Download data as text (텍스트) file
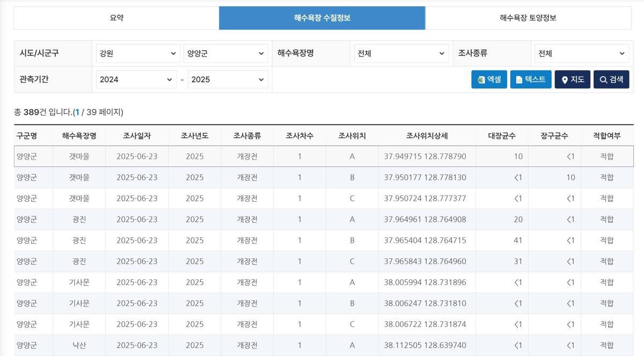 [x=530, y=79]
